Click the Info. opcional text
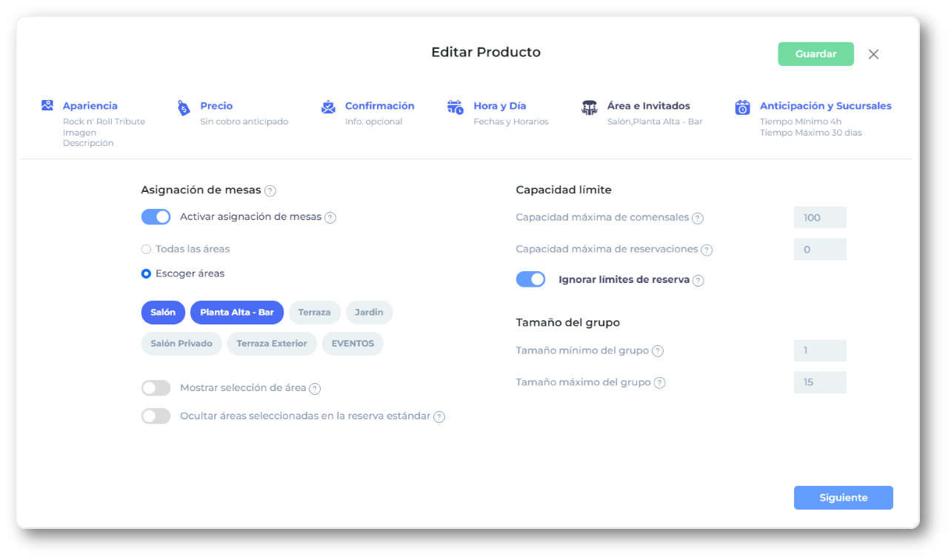The image size is (951, 560). [x=374, y=121]
